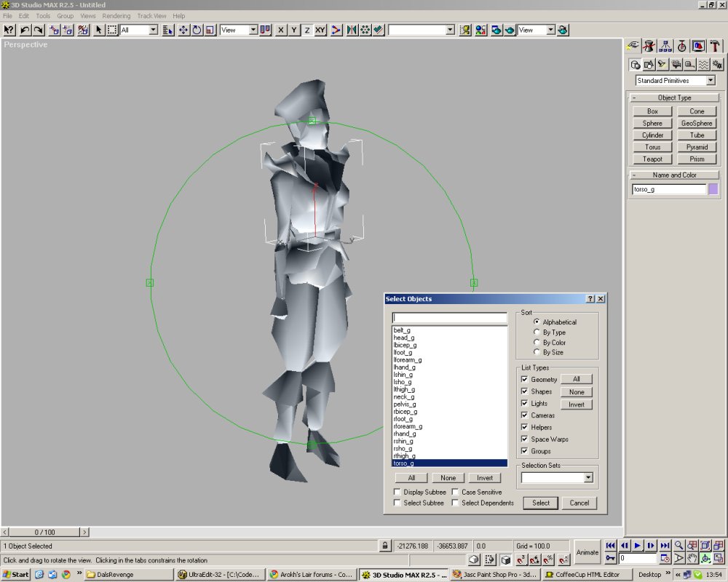Click the GeoSphere primitive button
Screen dimensions: 728x582
pyautogui.click(x=697, y=124)
